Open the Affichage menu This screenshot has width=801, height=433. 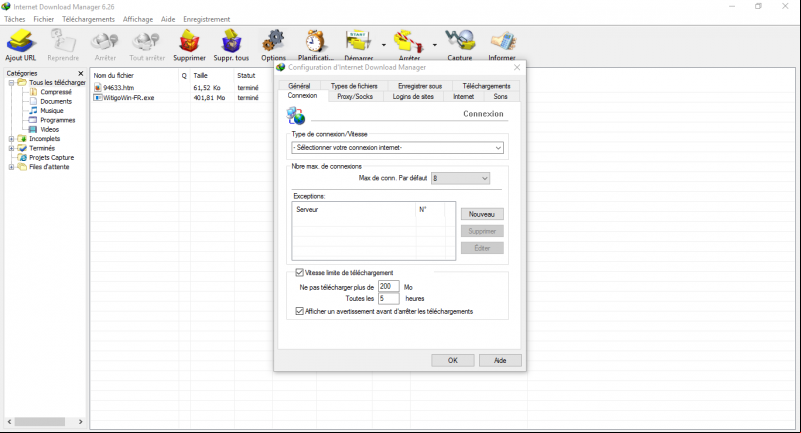pyautogui.click(x=137, y=19)
